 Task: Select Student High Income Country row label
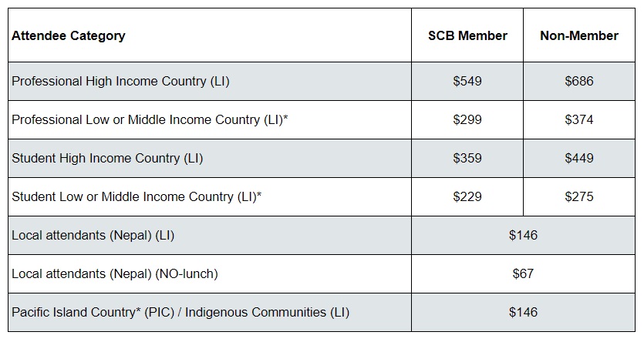[x=107, y=158]
